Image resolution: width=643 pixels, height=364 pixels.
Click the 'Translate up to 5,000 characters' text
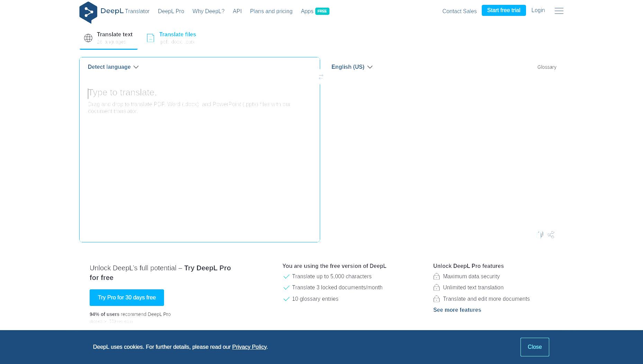332,277
